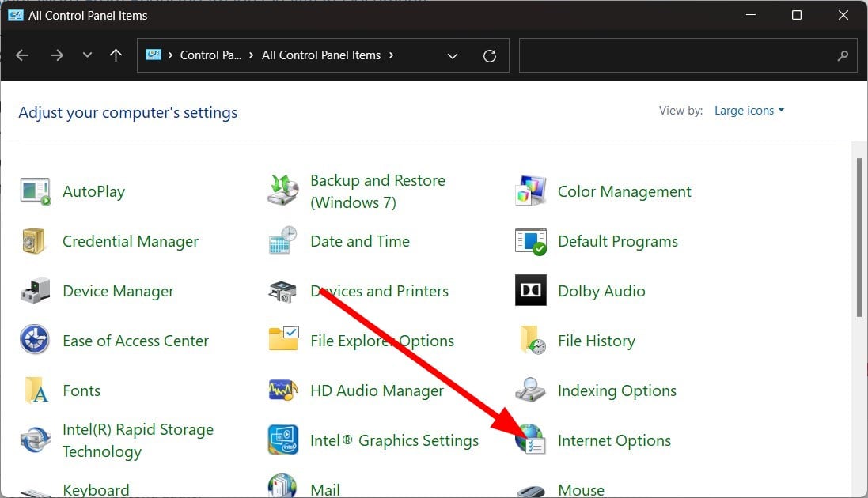Open Color Management link
Image resolution: width=868 pixels, height=498 pixels.
pos(624,191)
